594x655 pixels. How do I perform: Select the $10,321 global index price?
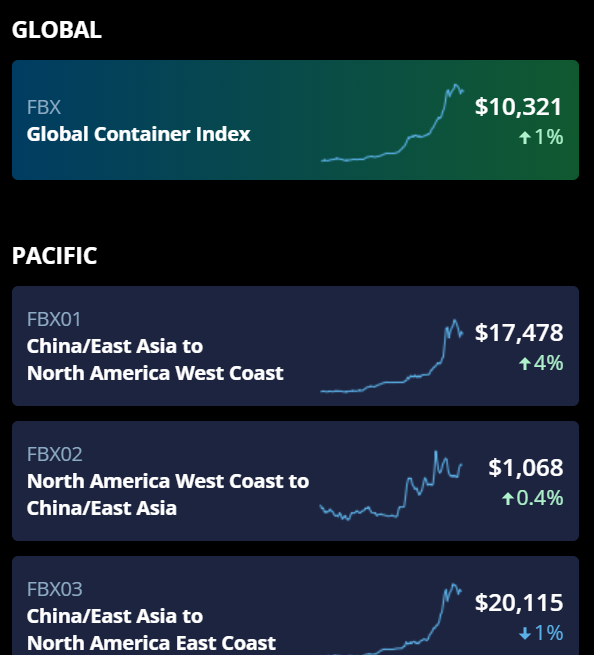pos(519,107)
